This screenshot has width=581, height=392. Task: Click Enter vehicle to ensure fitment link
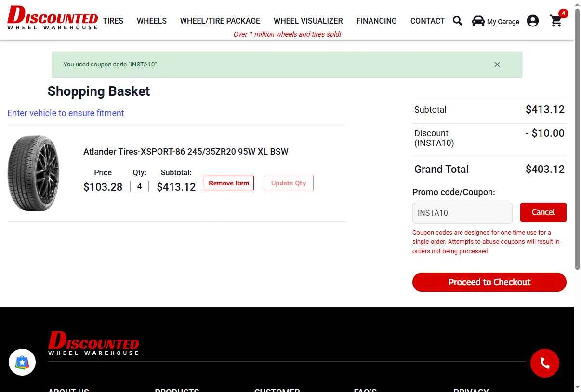(x=66, y=113)
